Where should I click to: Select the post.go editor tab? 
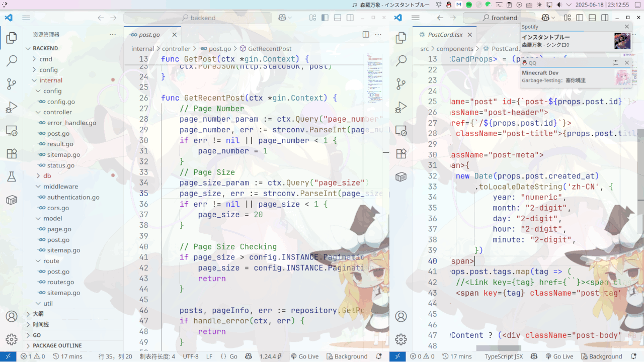[149, 35]
